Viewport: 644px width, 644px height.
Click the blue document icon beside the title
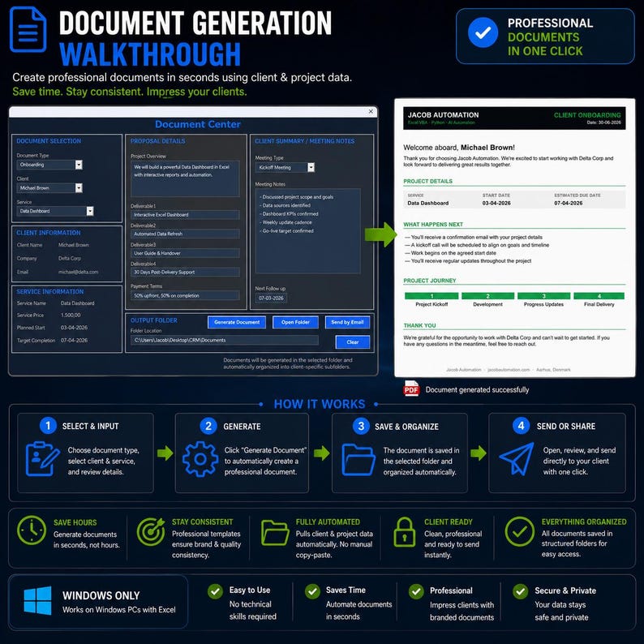[28, 29]
